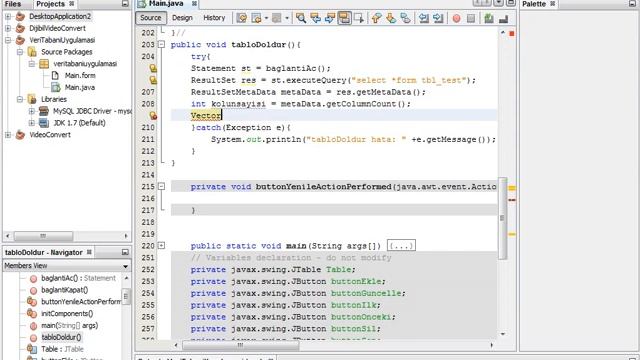The width and height of the screenshot is (640, 360).
Task: Open Forward history dropdown arrow
Action: click(287, 18)
